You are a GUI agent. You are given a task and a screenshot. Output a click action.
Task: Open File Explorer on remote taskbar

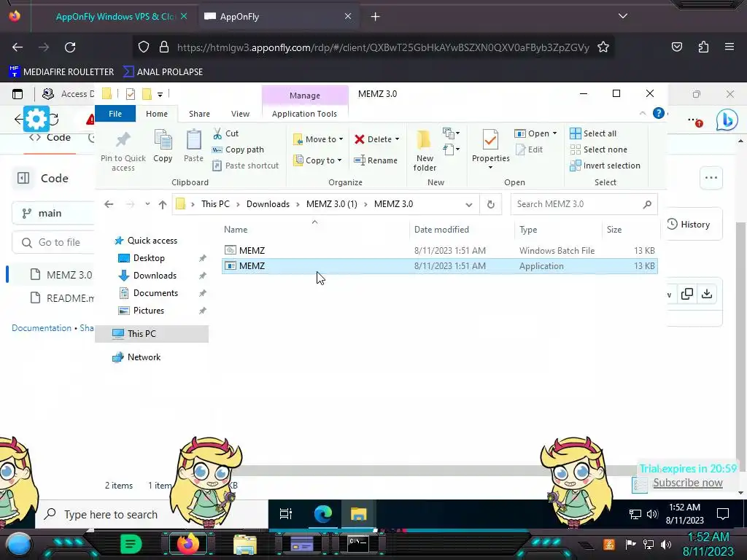[359, 514]
